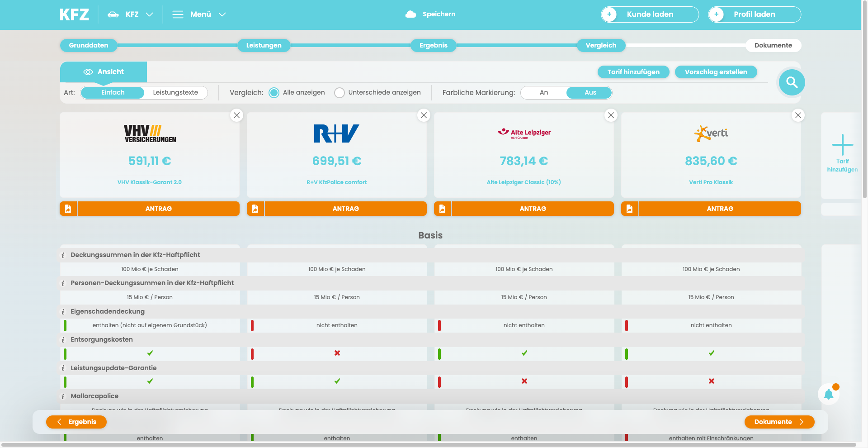Screen dimensions: 868x448
Task: Select Leistungstexte view type
Action: point(175,92)
